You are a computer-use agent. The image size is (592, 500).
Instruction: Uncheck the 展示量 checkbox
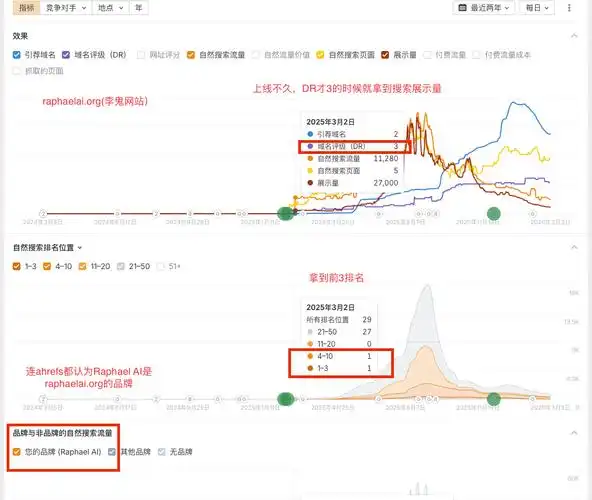point(385,55)
